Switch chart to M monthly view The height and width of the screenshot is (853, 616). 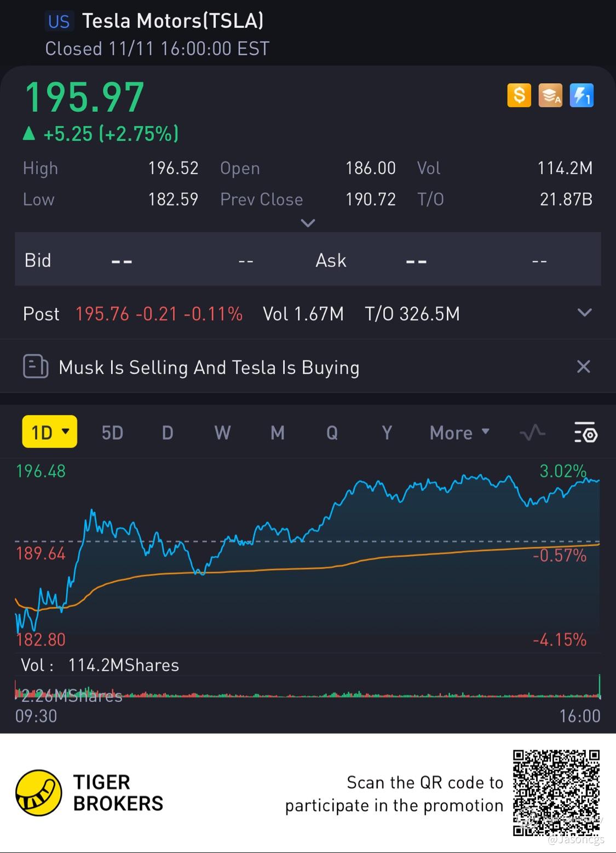tap(278, 433)
